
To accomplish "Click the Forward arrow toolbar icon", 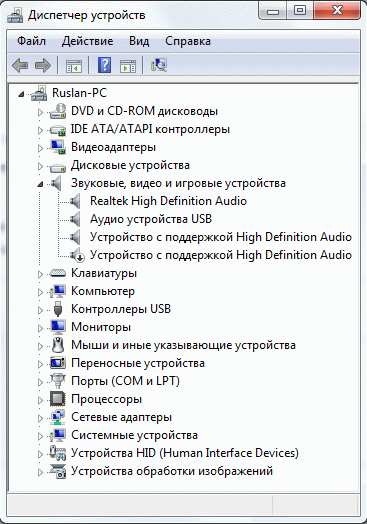I will pos(43,65).
